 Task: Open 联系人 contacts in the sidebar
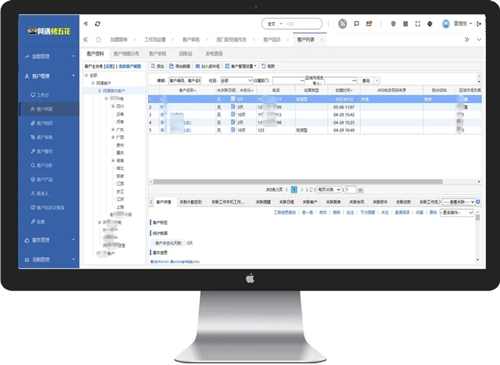pos(40,193)
